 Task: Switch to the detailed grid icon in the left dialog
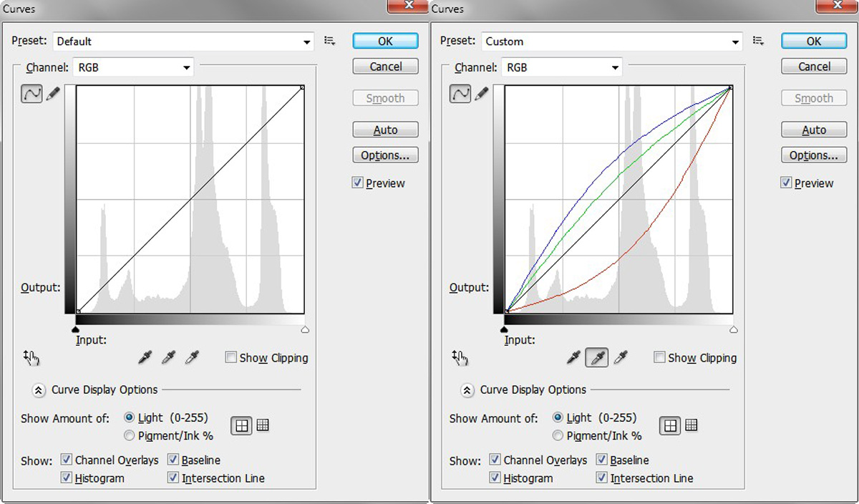(x=263, y=425)
